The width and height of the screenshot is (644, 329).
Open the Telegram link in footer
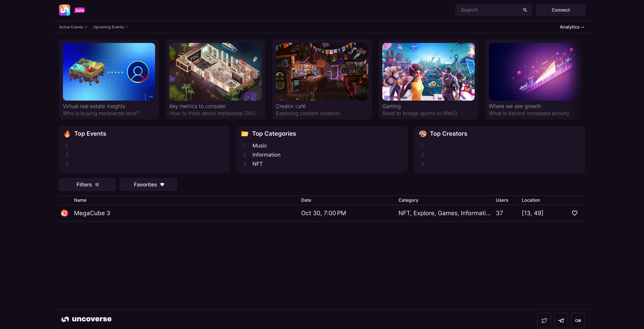[x=561, y=320]
